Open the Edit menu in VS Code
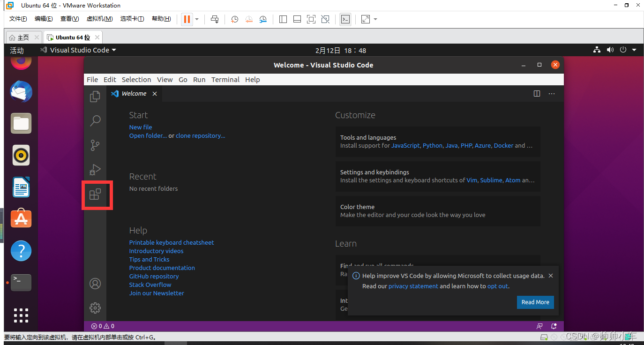The image size is (644, 345). pyautogui.click(x=110, y=80)
